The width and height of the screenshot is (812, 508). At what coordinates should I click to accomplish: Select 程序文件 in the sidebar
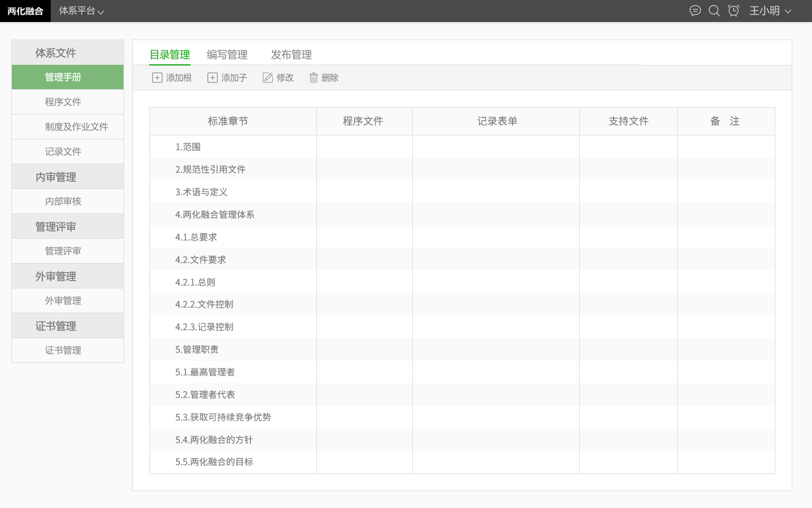coord(67,102)
